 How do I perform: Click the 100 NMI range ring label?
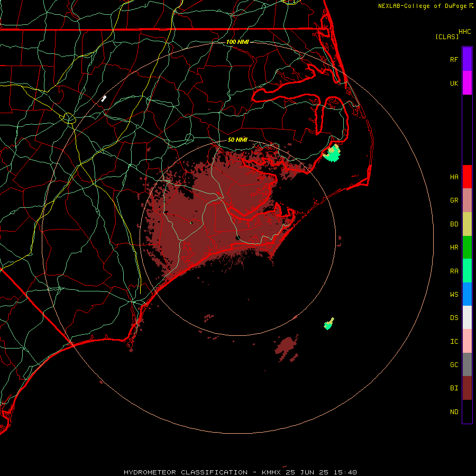pos(237,42)
